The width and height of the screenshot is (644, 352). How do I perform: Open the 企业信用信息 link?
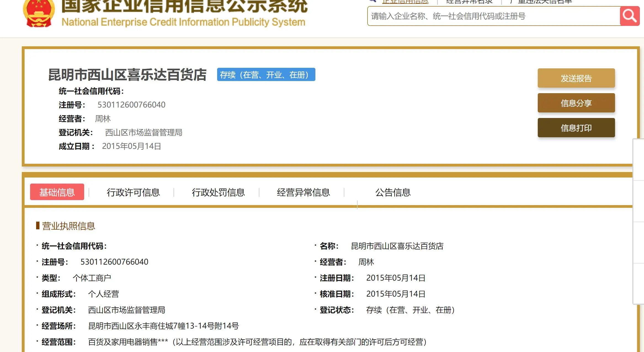[405, 1]
